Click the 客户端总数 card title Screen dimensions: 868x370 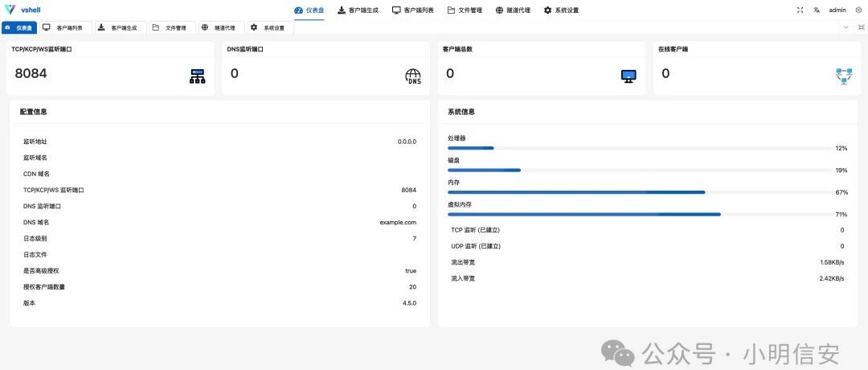coord(457,49)
